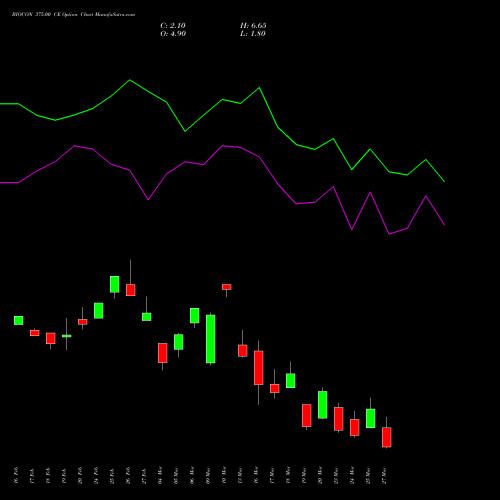Select the 26 Feb date label

[128, 475]
